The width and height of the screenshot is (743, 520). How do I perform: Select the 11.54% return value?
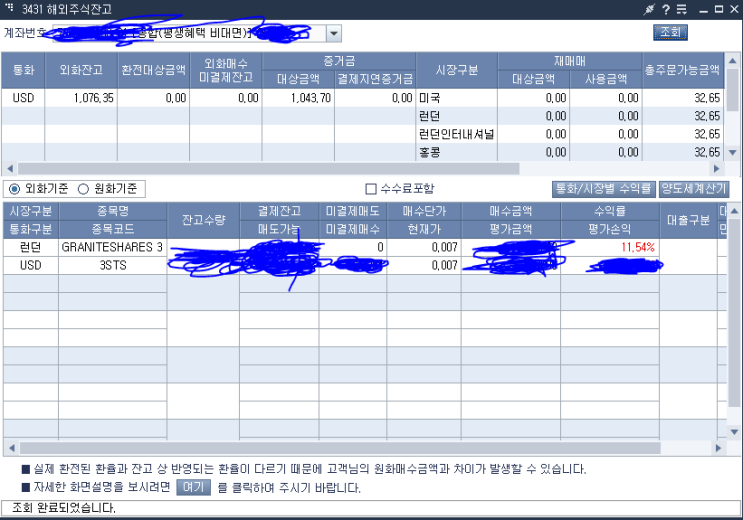coord(637,247)
